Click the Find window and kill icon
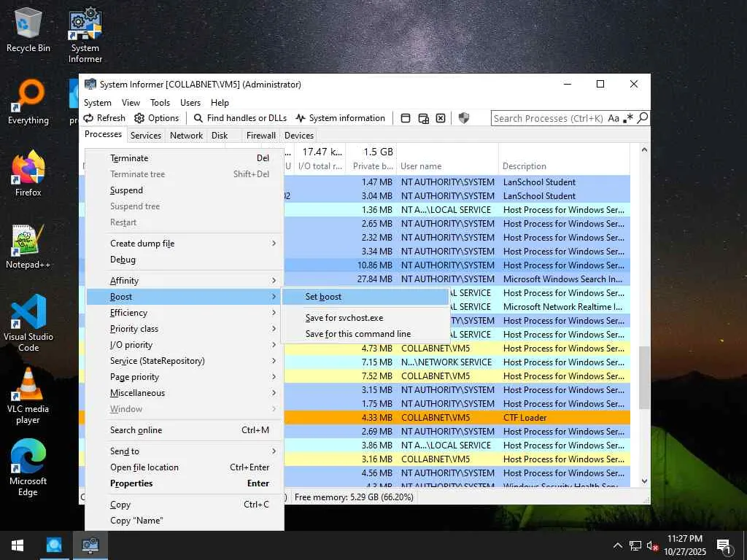 click(x=441, y=118)
